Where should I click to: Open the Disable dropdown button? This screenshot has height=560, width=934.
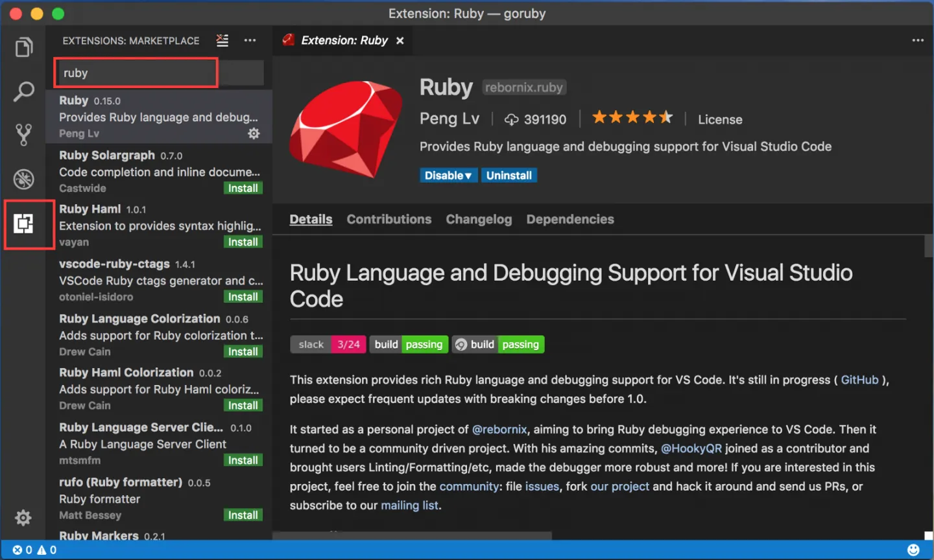(x=449, y=175)
